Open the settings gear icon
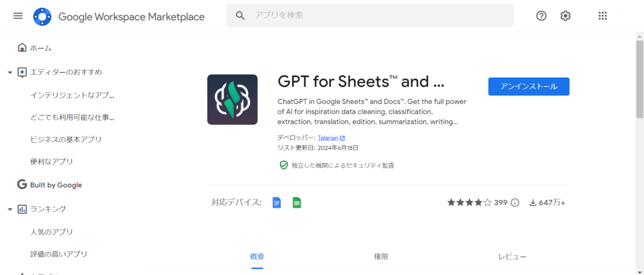The height and width of the screenshot is (275, 644). click(565, 16)
